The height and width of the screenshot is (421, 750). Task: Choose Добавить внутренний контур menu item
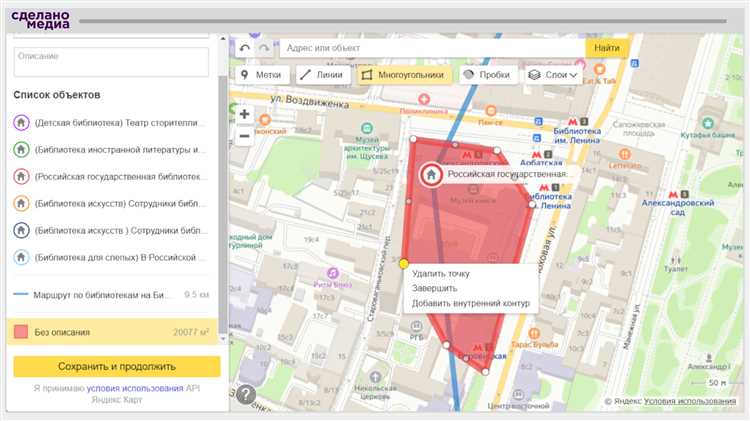coord(471,303)
